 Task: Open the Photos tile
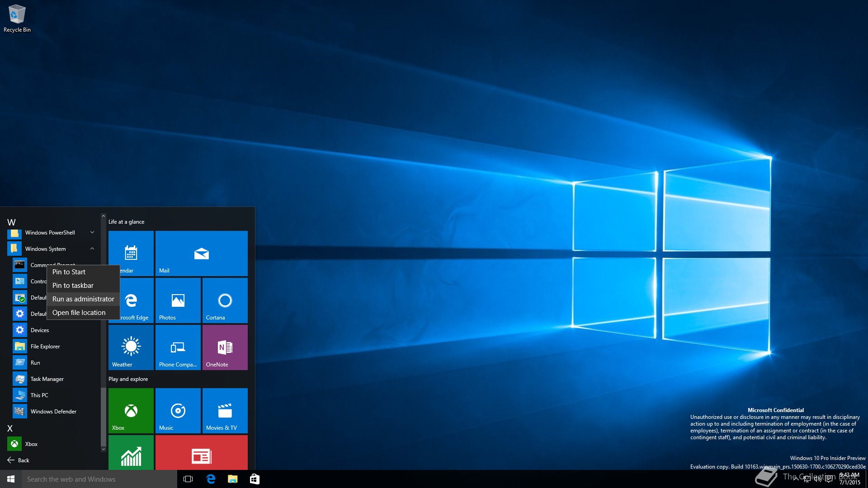pyautogui.click(x=178, y=300)
